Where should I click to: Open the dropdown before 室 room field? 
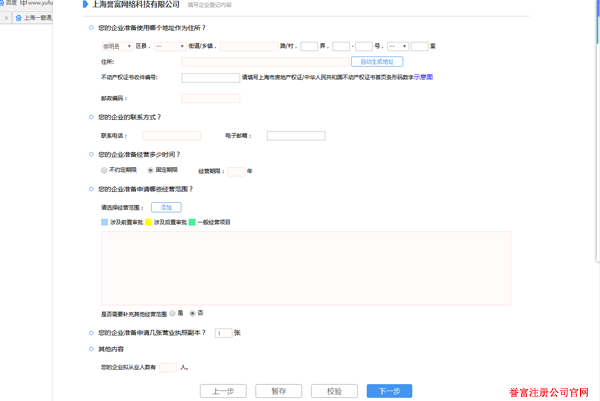tap(397, 46)
